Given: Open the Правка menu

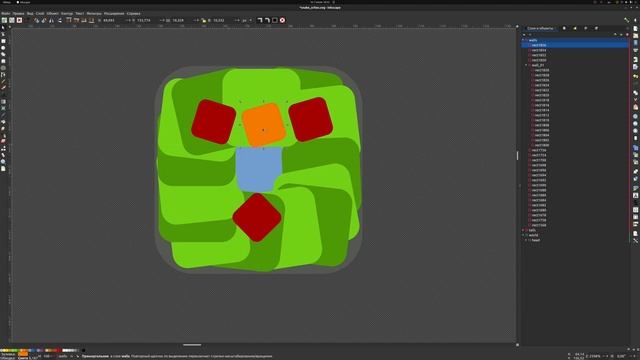Looking at the screenshot, I should pos(18,13).
